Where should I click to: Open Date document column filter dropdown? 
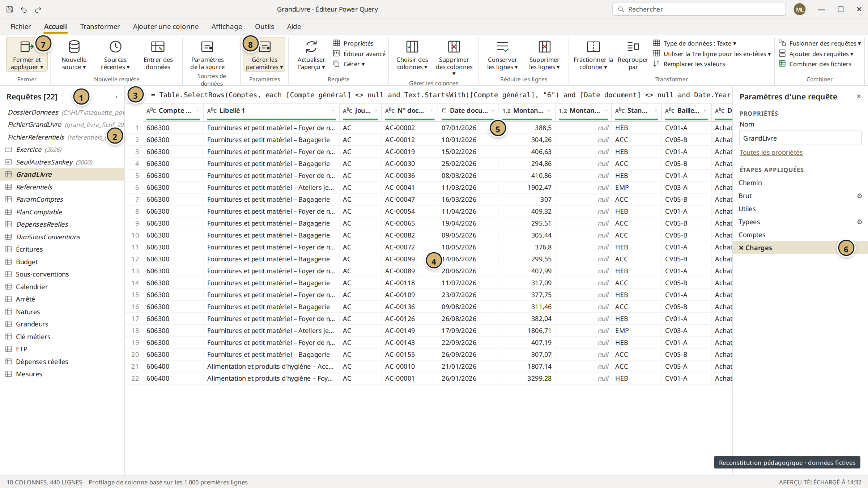493,111
